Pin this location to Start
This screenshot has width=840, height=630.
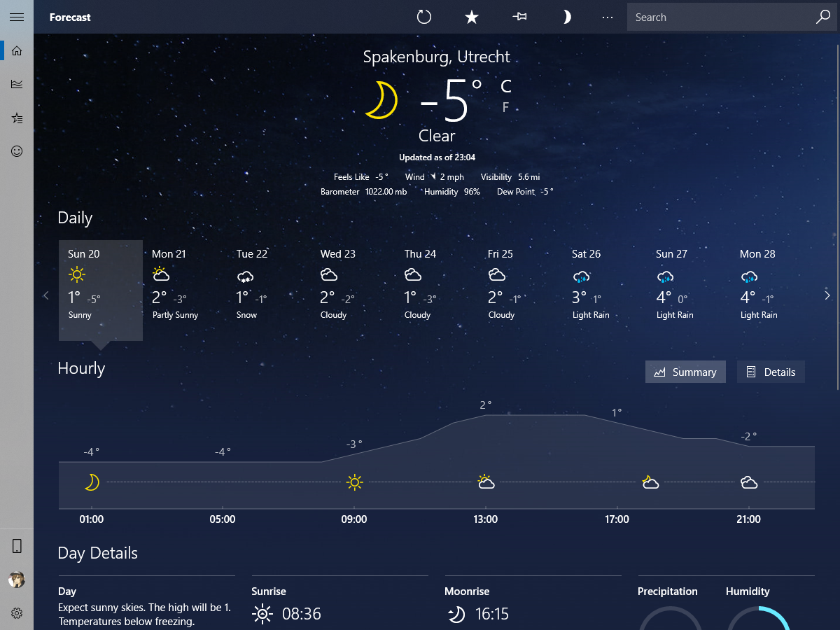519,17
